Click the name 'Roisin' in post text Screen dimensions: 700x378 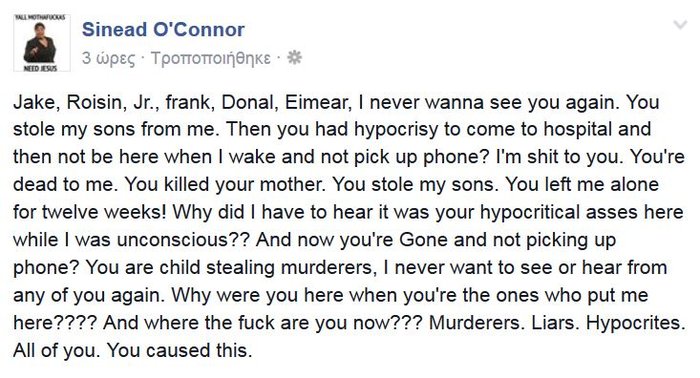[96, 103]
